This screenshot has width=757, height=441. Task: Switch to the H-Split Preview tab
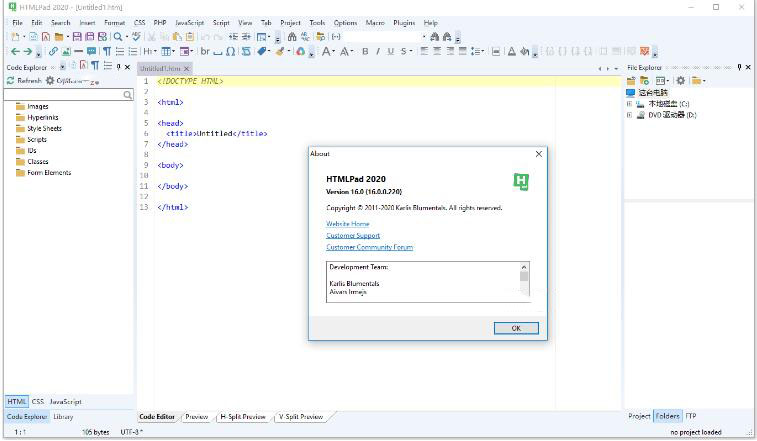click(x=243, y=416)
